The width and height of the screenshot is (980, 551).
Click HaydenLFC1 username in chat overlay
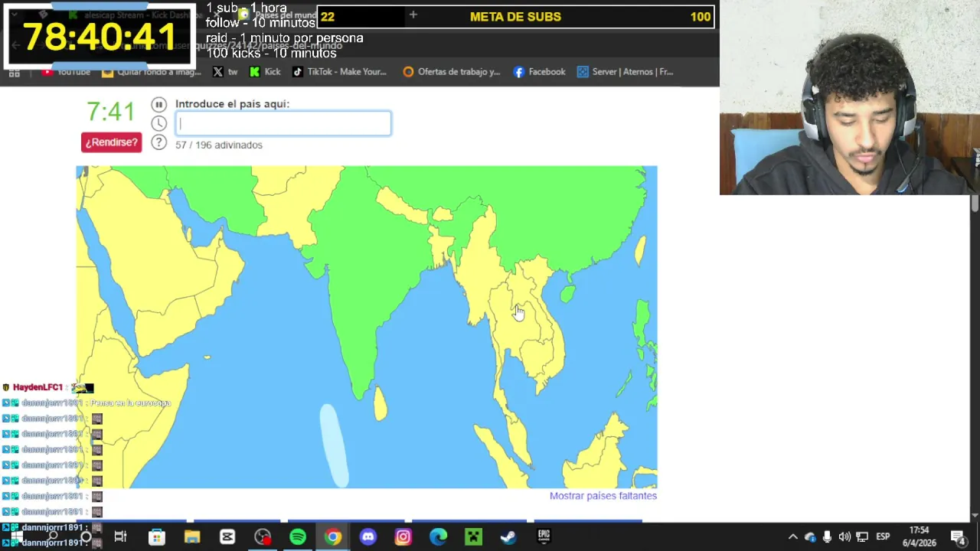tap(38, 387)
